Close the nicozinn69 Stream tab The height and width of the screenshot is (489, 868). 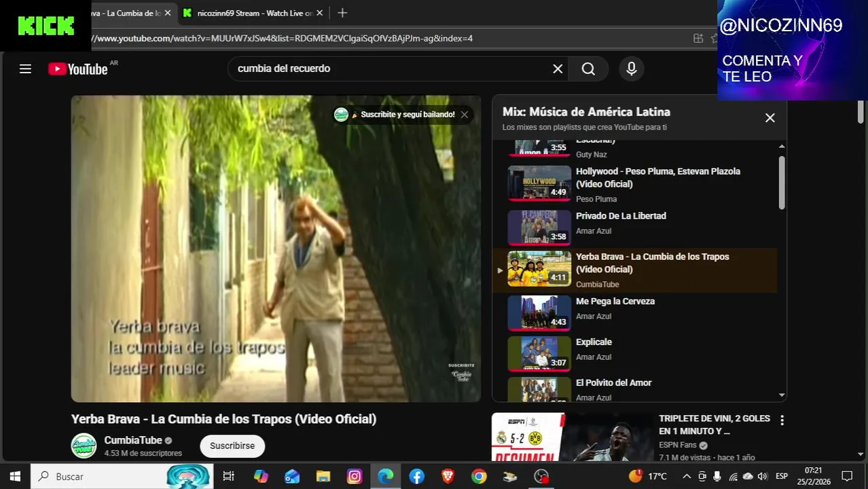point(319,13)
